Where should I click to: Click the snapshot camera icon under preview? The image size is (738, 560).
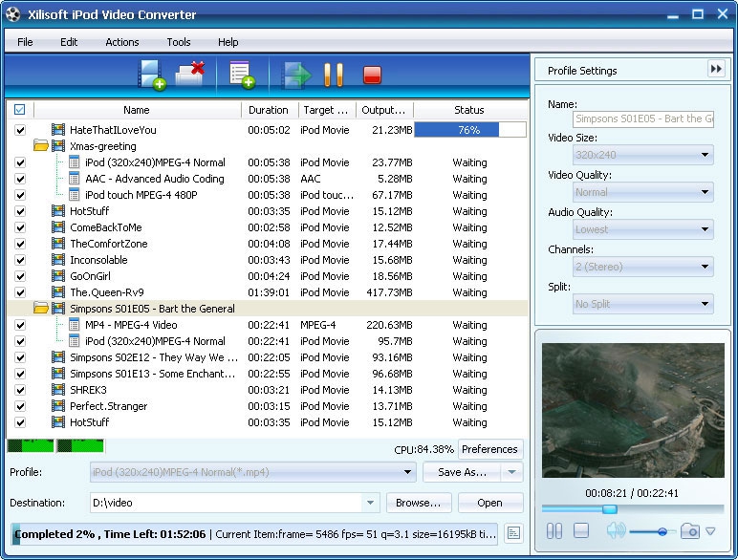tap(690, 531)
